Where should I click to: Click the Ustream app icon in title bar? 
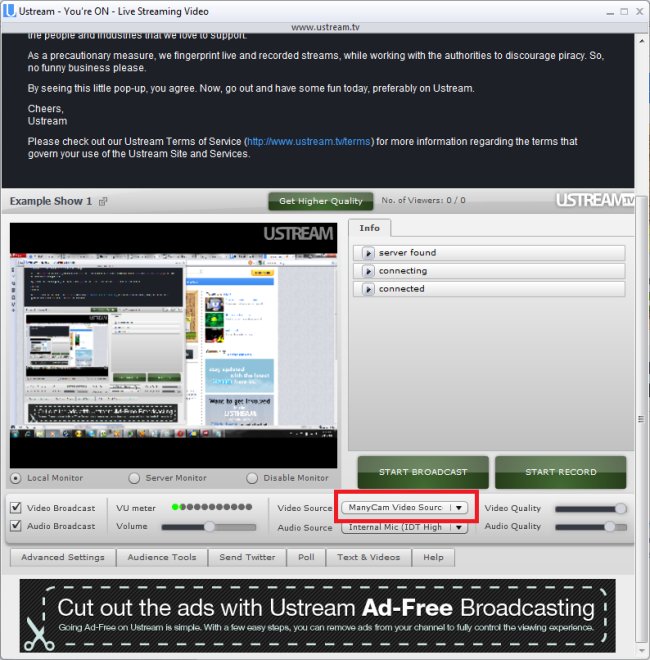click(9, 11)
